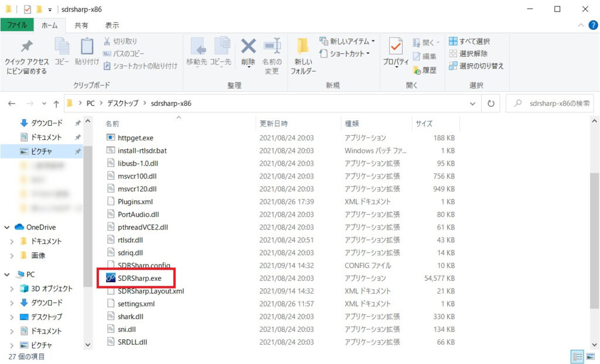This screenshot has width=600, height=364.
Task: Select 画像 under OneDrive
Action: (38, 255)
